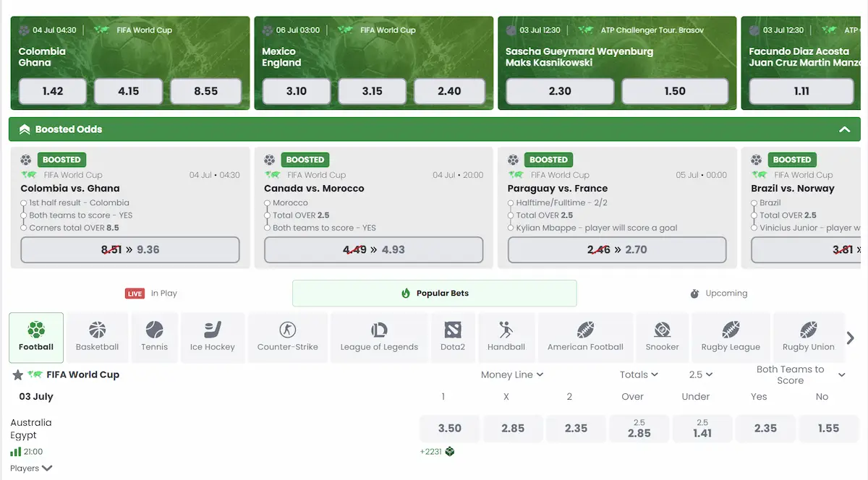Viewport: 868px width, 480px height.
Task: Select the Football sport icon
Action: tap(36, 337)
